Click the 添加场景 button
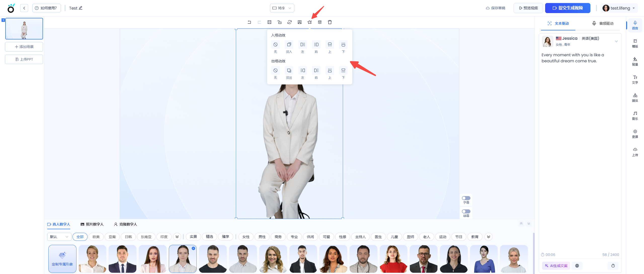Viewport: 644px width, 274px height. coord(24,47)
